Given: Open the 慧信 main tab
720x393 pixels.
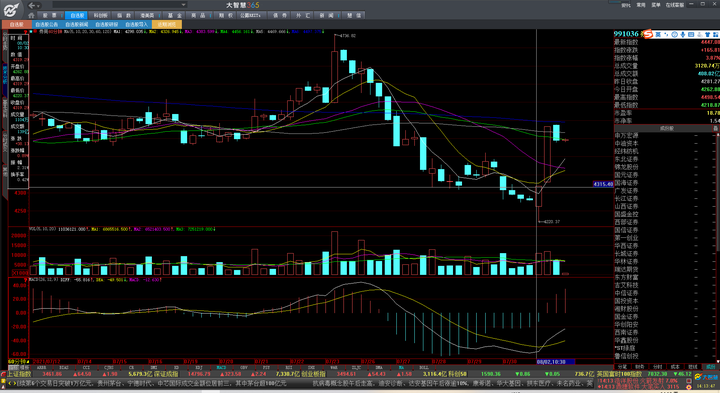Looking at the screenshot, I should tap(354, 15).
